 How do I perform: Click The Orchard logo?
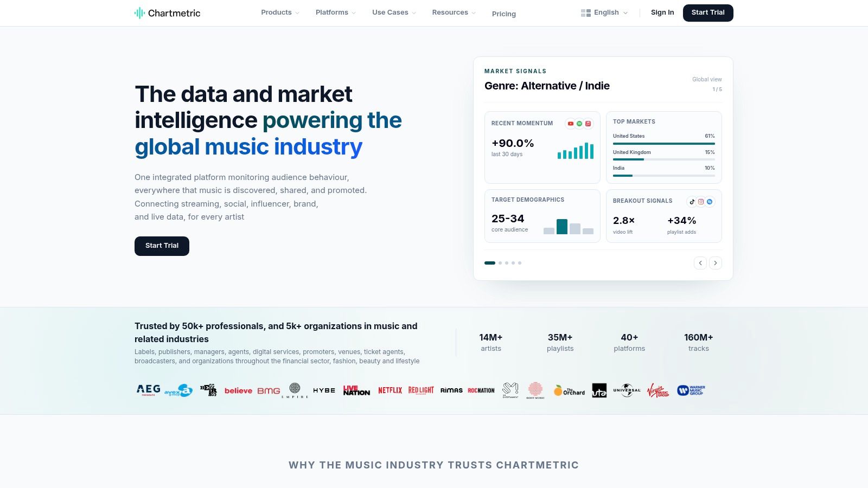click(569, 390)
